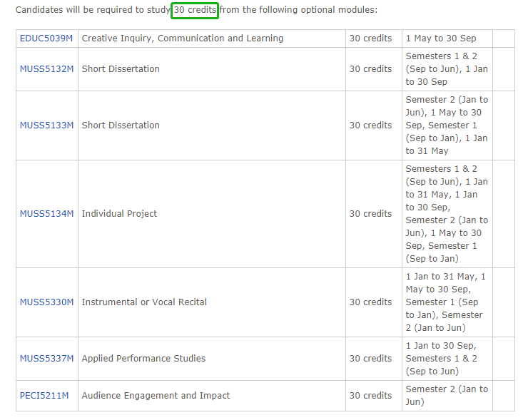Click the highlighted 30 credits text in intro sentence

(195, 11)
